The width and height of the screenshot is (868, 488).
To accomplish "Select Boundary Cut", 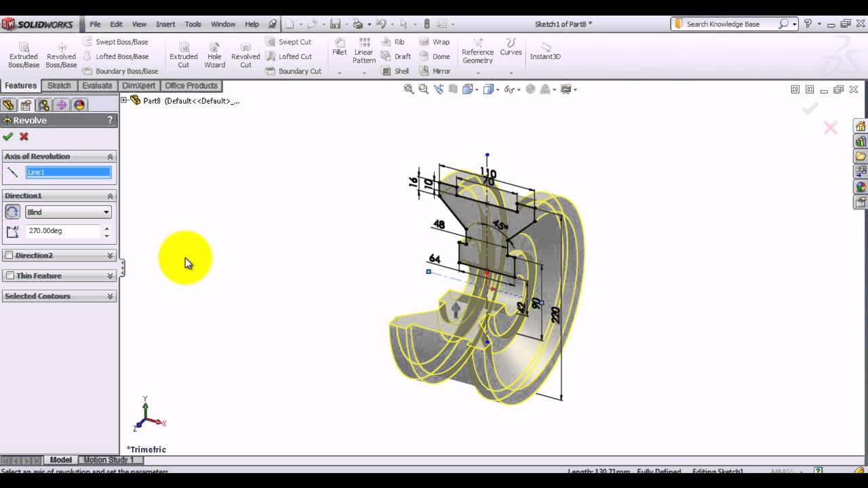I will click(x=293, y=71).
